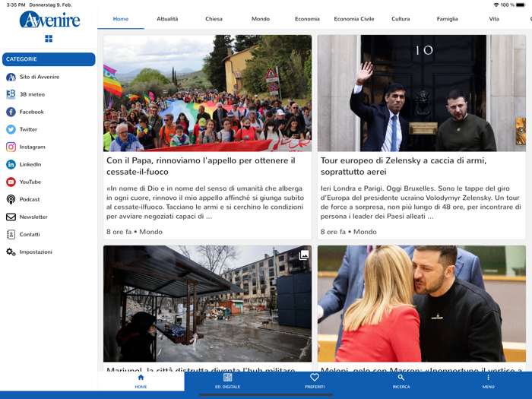
Task: Tap the date 'Donnerstag 9. Feb.'
Action: coord(51,5)
